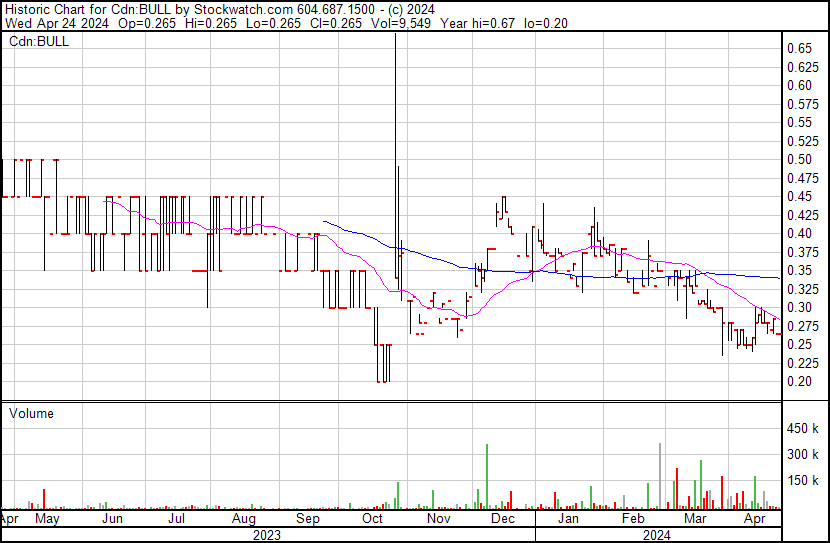Viewport: 830px width, 543px height.
Task: Click the 0.30 price axis label
Action: [799, 307]
